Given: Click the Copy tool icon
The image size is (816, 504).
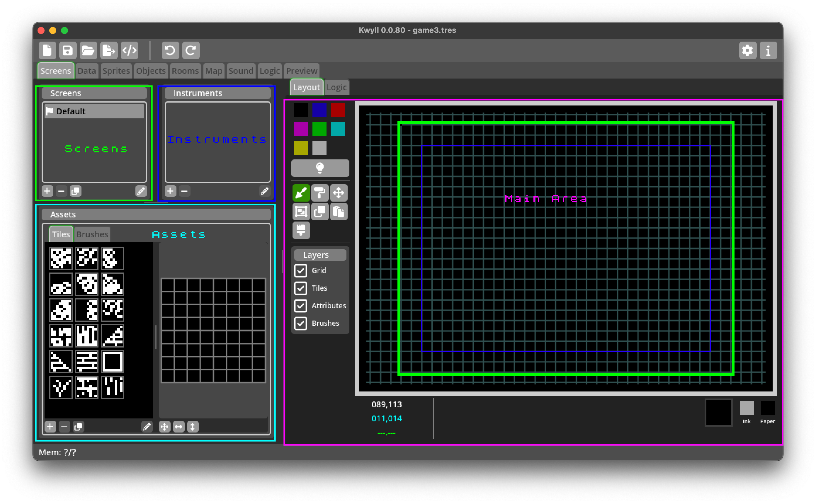Looking at the screenshot, I should coord(320,211).
